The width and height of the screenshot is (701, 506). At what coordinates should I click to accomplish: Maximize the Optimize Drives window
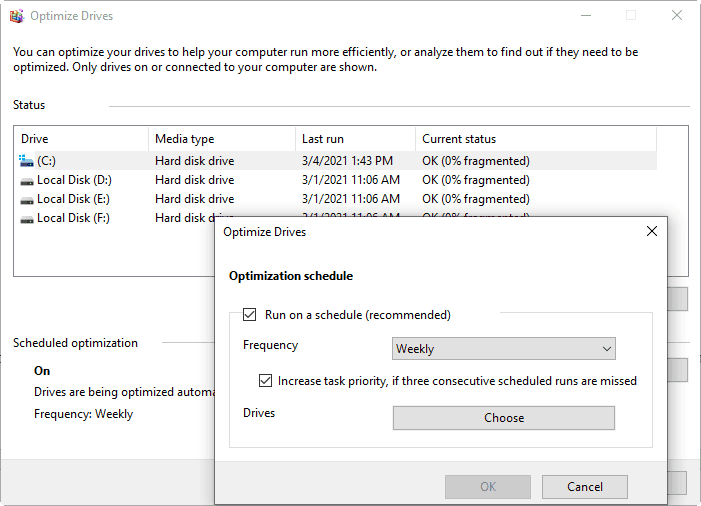(631, 16)
